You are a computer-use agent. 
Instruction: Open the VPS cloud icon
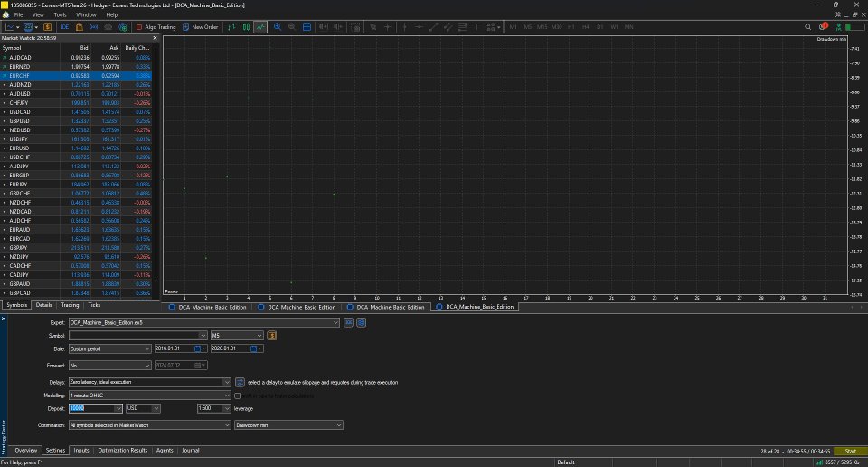click(x=108, y=26)
